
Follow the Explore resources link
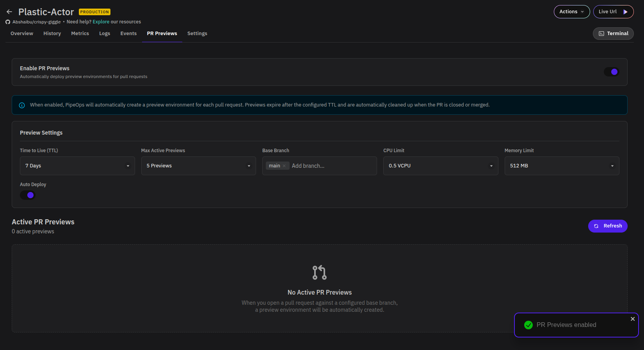tap(101, 22)
